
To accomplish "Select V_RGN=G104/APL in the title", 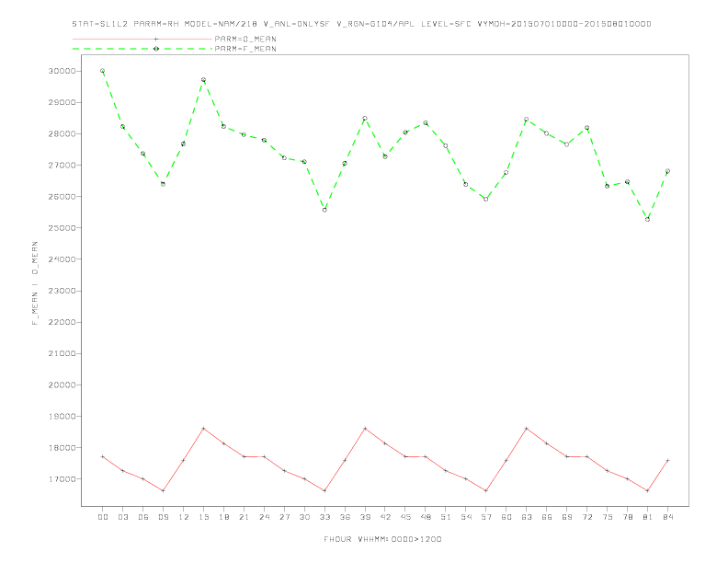I will click(x=375, y=24).
